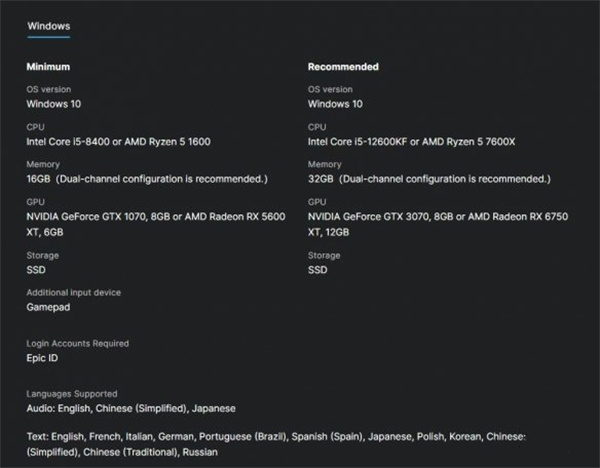
Task: Click the 32GB memory requirement
Action: pyautogui.click(x=429, y=179)
